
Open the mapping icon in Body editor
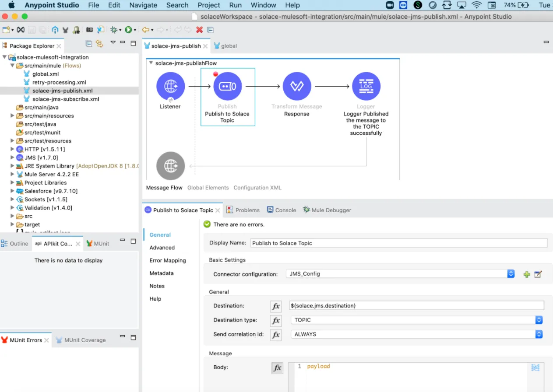535,367
